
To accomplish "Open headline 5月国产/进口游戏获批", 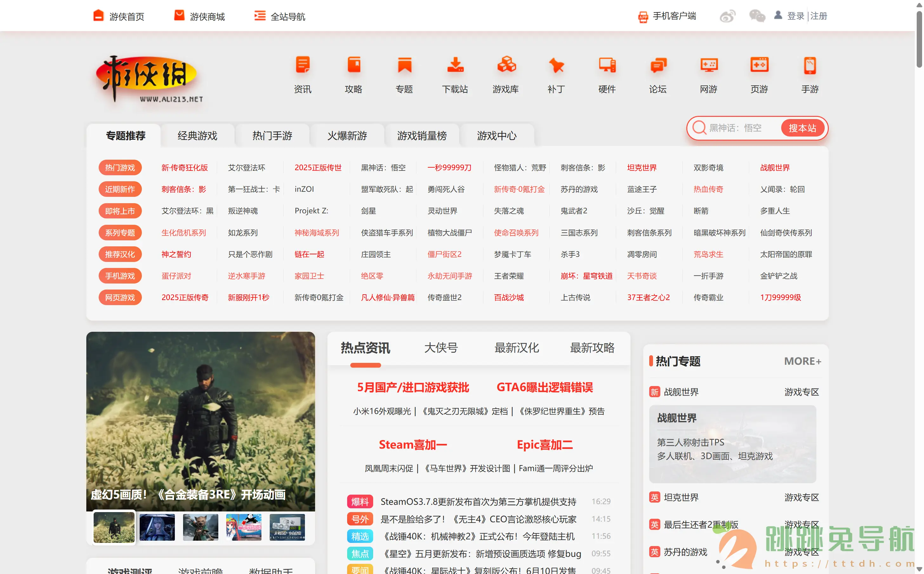I will pos(413,387).
